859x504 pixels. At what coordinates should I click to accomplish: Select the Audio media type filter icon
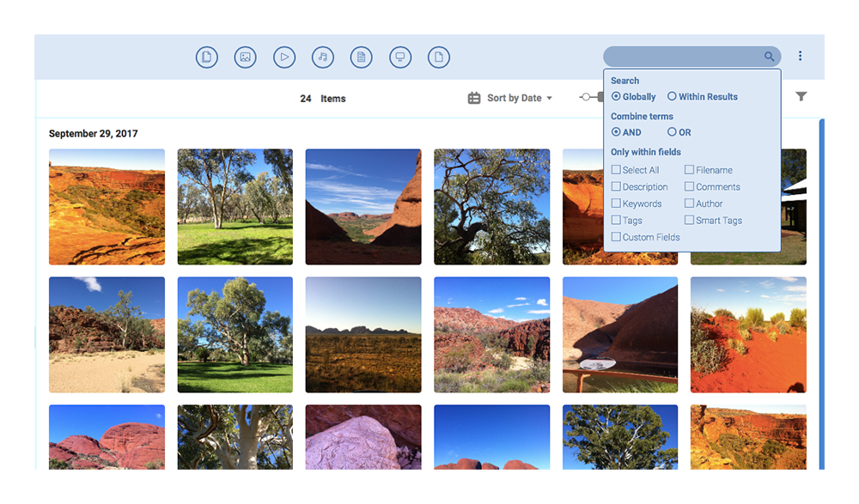pyautogui.click(x=322, y=57)
